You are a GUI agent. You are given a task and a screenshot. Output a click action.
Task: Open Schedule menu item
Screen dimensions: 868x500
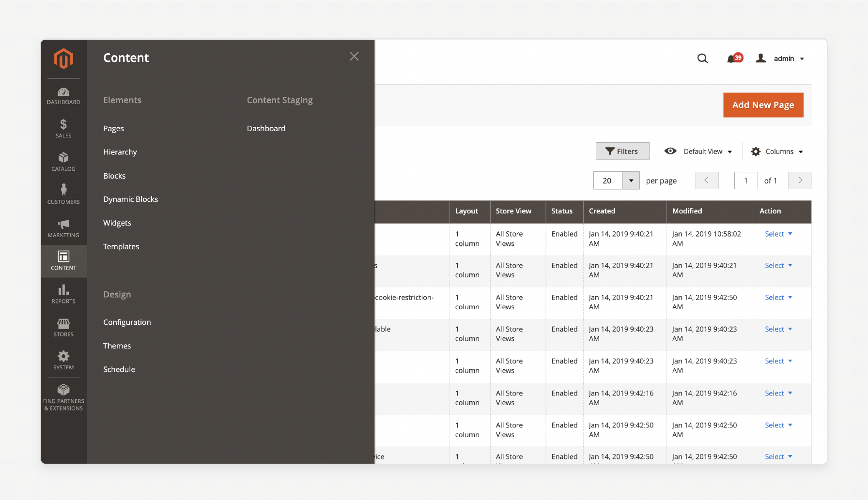119,369
